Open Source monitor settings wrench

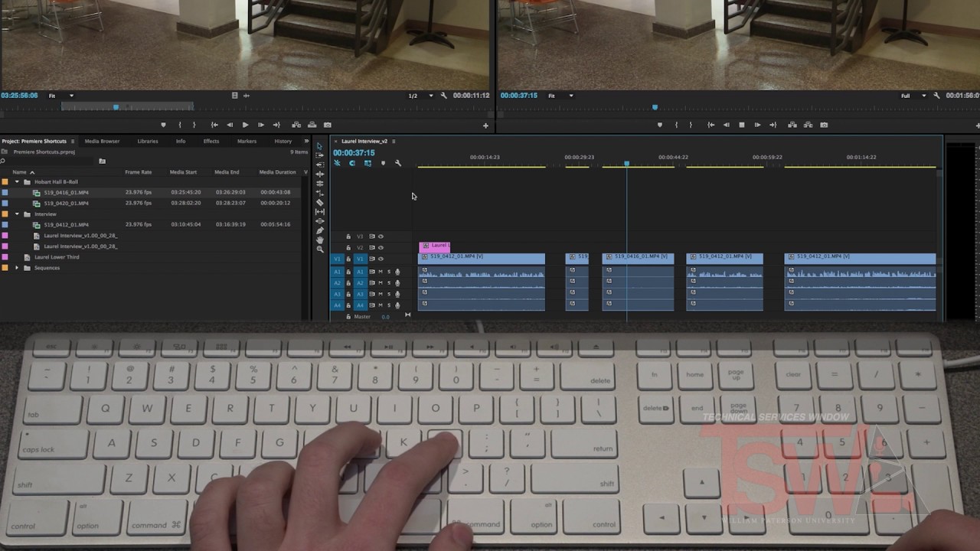coord(443,96)
